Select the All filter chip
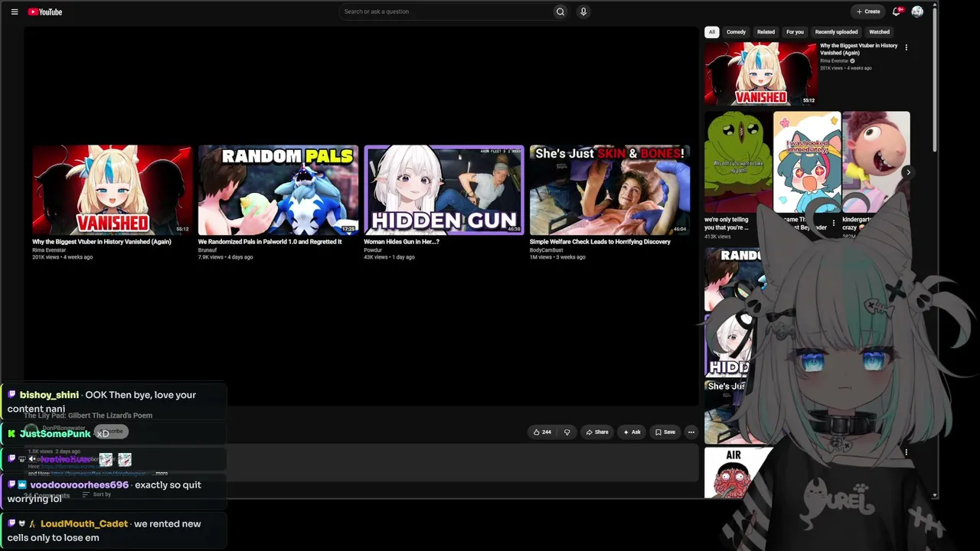Image resolution: width=980 pixels, height=551 pixels. (x=712, y=32)
